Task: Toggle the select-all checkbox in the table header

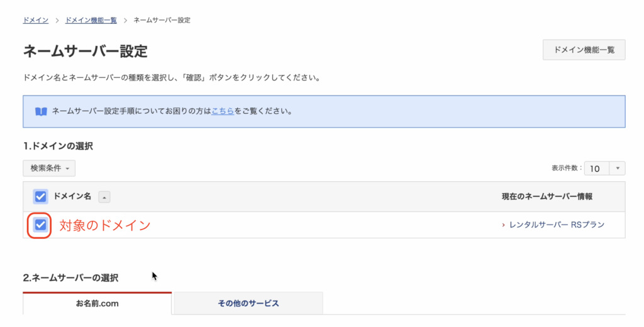Action: click(41, 197)
